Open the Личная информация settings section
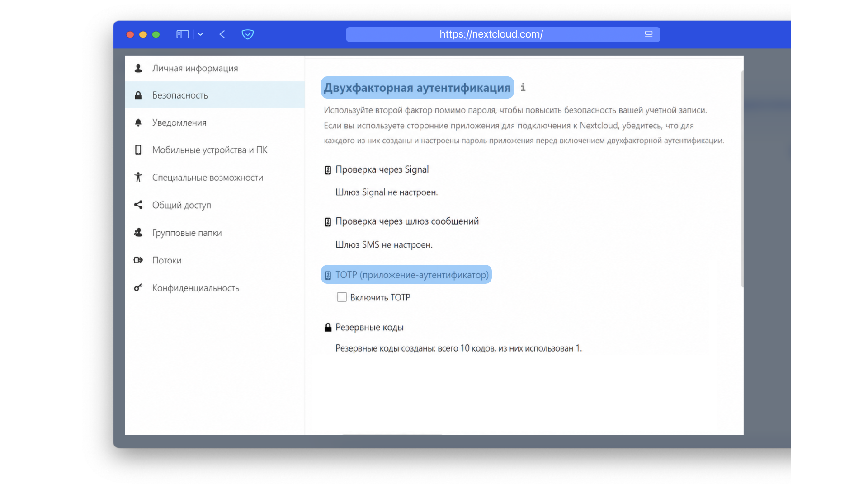This screenshot has width=868, height=488. pos(215,68)
